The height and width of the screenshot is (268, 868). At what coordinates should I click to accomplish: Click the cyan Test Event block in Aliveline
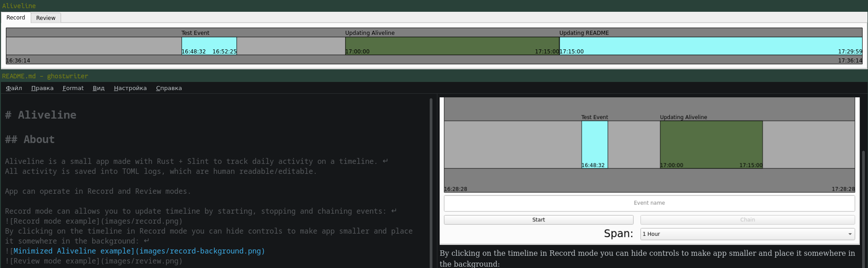(209, 44)
